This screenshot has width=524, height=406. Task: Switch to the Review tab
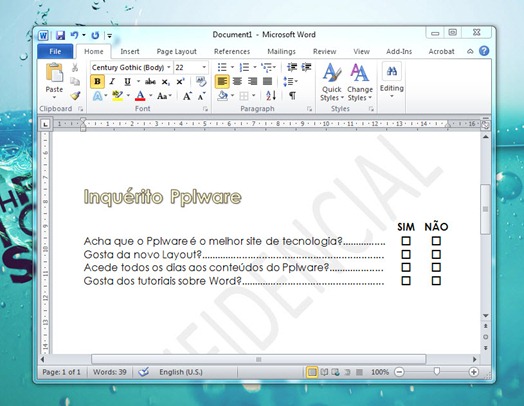coord(324,51)
